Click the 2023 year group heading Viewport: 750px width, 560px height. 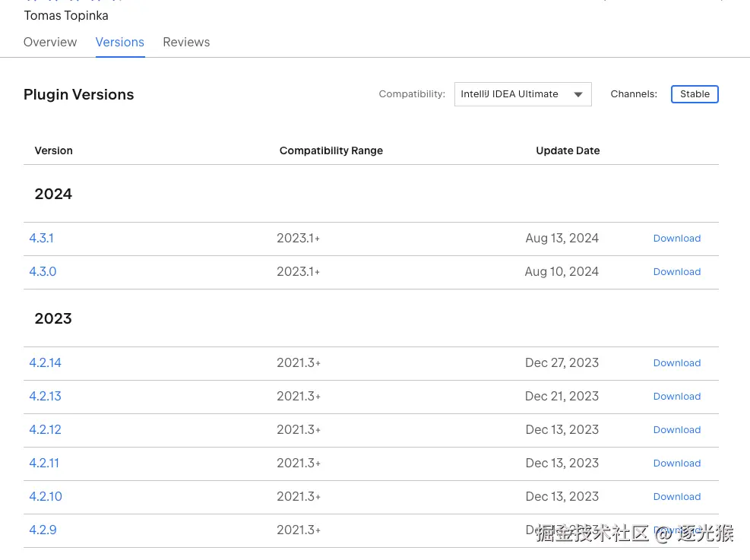point(53,319)
